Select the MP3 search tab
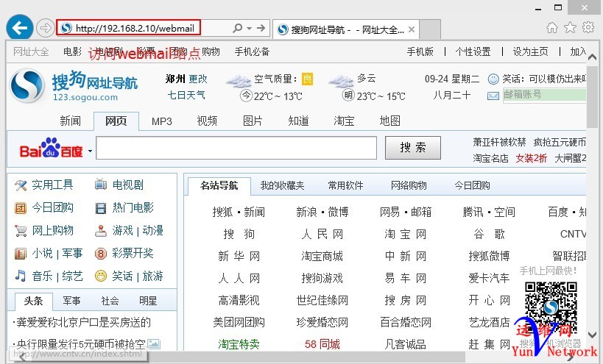This screenshot has width=603, height=364. 161,121
